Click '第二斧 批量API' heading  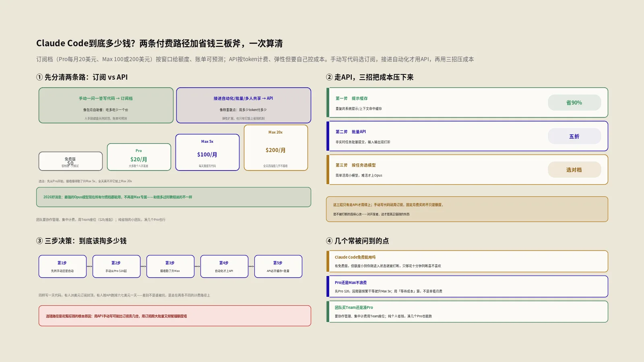coord(351,132)
